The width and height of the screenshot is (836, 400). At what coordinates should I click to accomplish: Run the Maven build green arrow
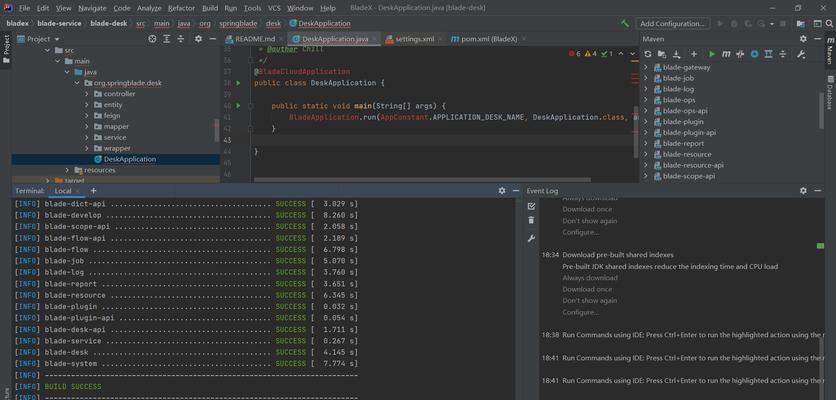tap(712, 54)
